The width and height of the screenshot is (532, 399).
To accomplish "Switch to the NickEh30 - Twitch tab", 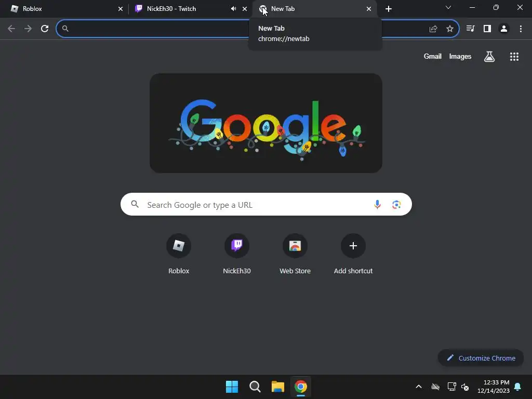I will tap(190, 9).
